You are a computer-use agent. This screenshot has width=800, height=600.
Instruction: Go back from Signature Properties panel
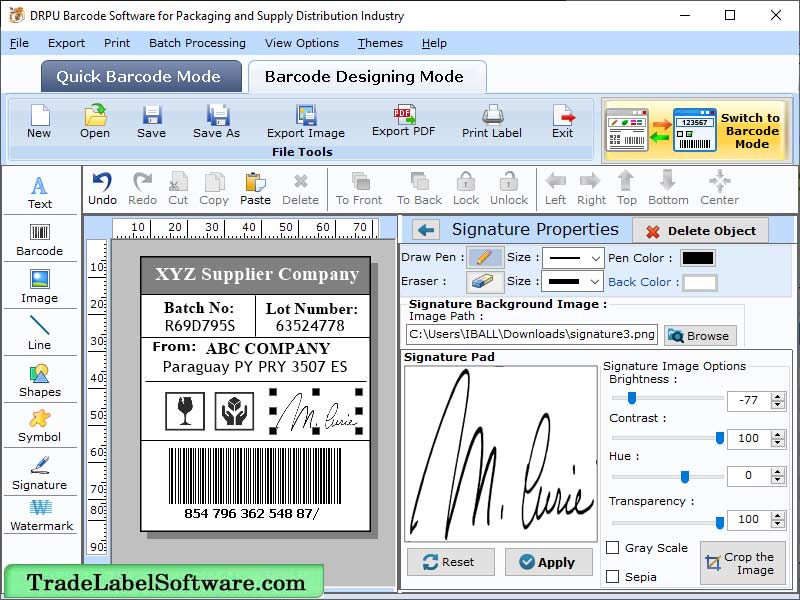tap(426, 230)
